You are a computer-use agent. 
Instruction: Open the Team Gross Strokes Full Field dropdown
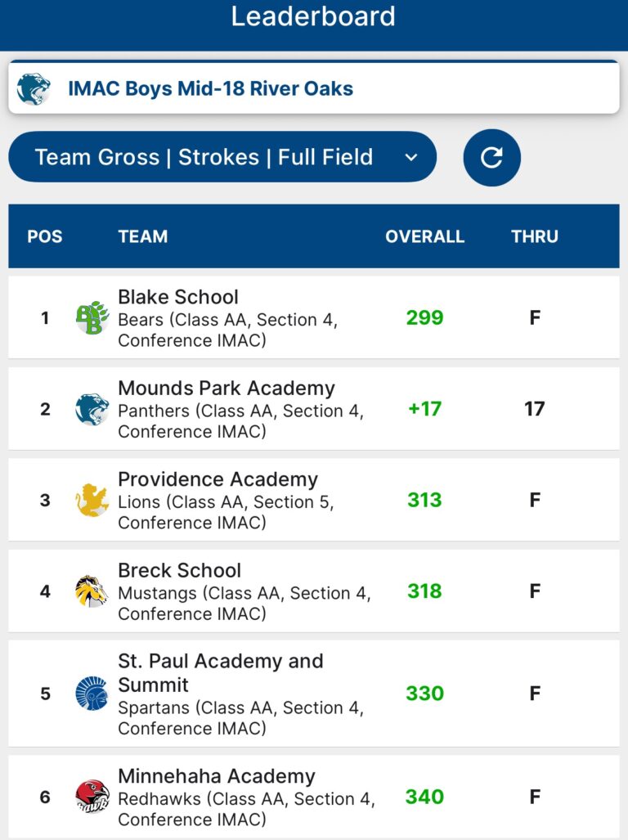pos(204,157)
